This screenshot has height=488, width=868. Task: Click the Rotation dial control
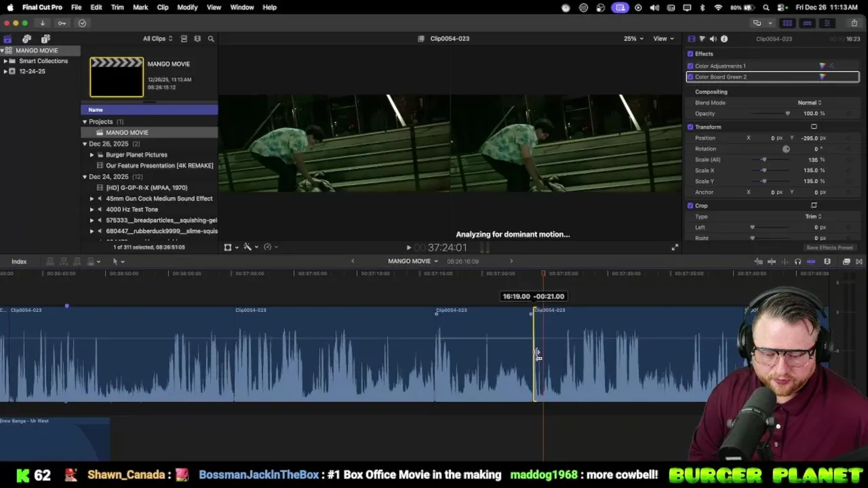pyautogui.click(x=786, y=148)
